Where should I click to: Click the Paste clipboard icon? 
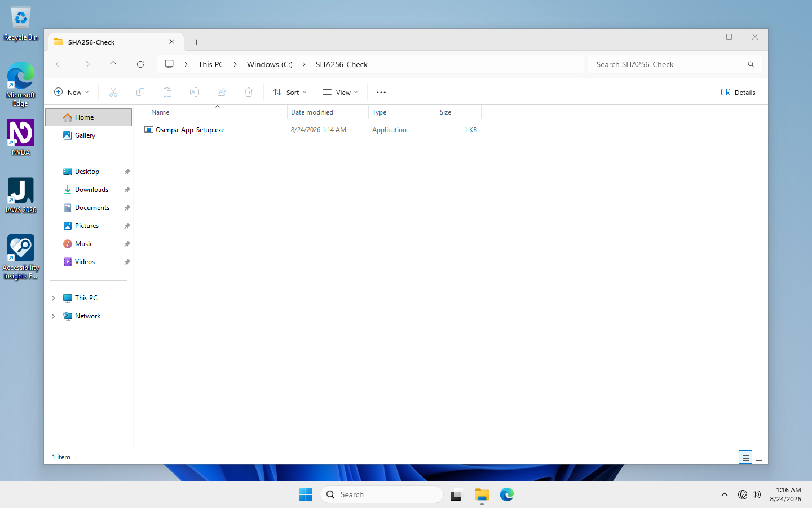tap(167, 92)
